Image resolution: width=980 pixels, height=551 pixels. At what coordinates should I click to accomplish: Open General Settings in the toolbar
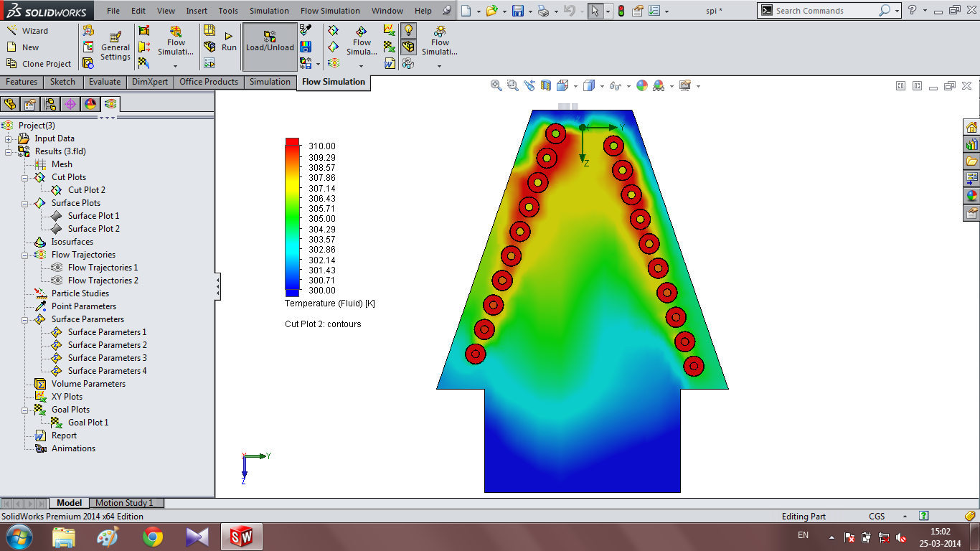click(116, 47)
